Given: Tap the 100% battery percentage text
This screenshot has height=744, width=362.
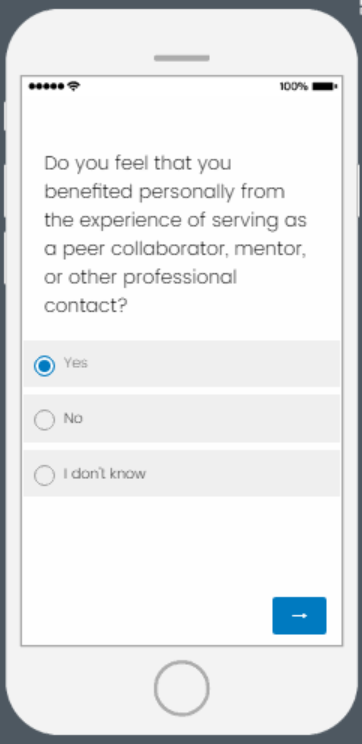Looking at the screenshot, I should pyautogui.click(x=294, y=86).
